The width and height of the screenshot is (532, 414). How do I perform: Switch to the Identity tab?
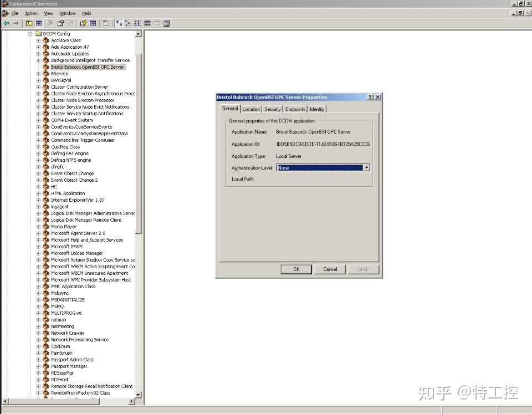click(317, 109)
